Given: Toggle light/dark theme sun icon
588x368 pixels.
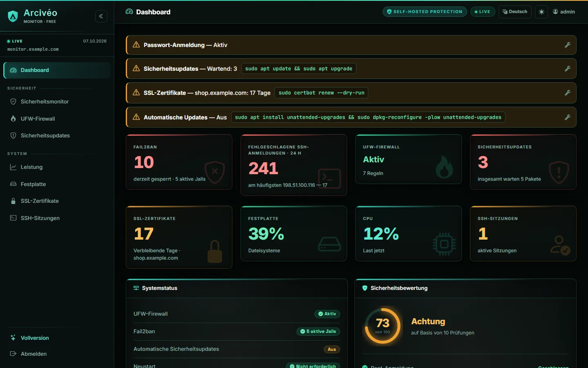Looking at the screenshot, I should pyautogui.click(x=541, y=12).
